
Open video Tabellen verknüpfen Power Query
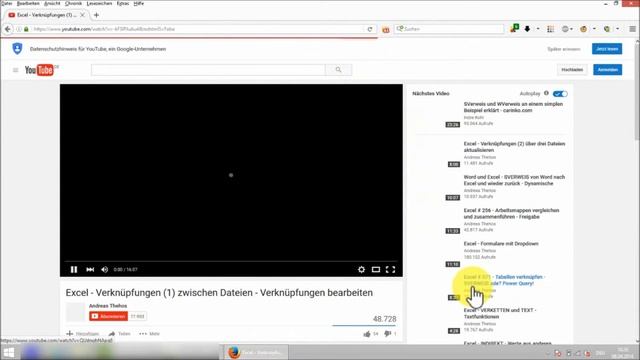tap(504, 280)
